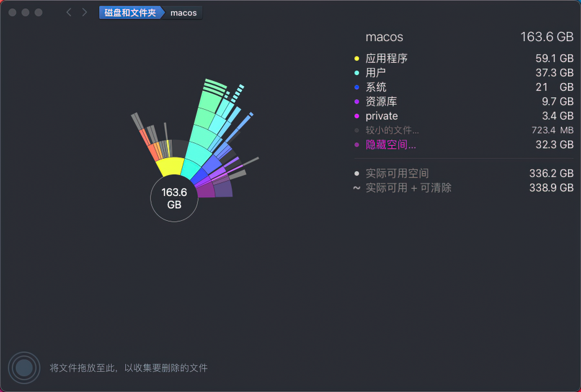Image resolution: width=581 pixels, height=392 pixels.
Task: Click the file collector drop target circle
Action: click(x=24, y=368)
